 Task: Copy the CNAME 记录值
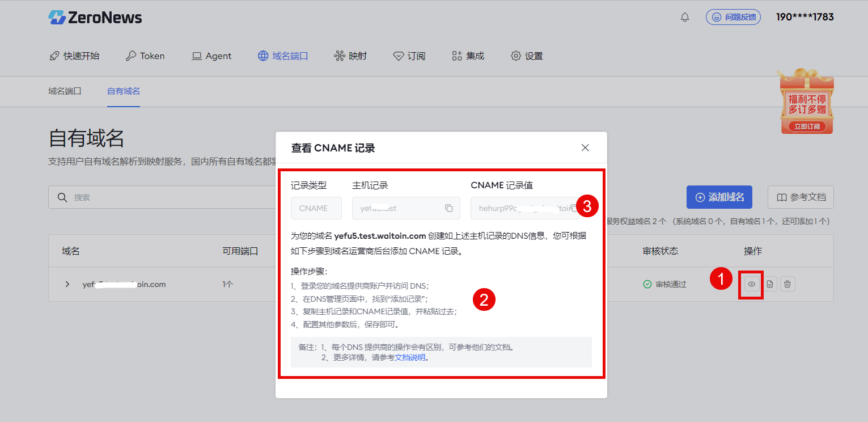(574, 208)
